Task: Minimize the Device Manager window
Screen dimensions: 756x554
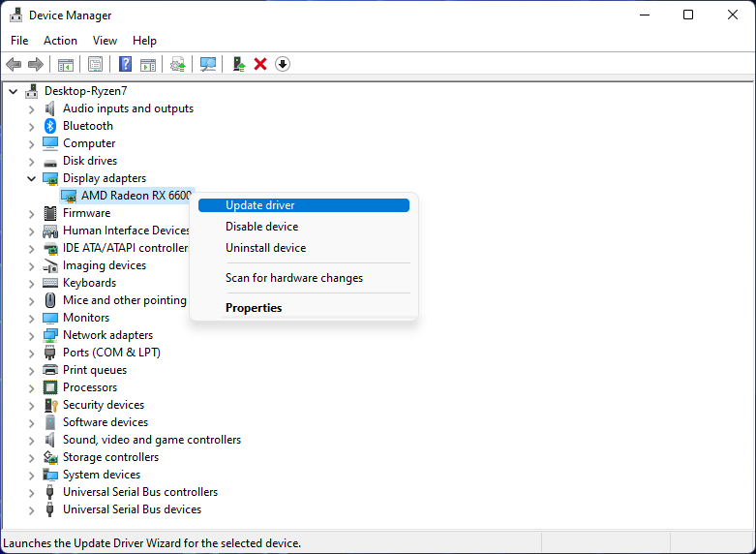Action: (x=645, y=15)
